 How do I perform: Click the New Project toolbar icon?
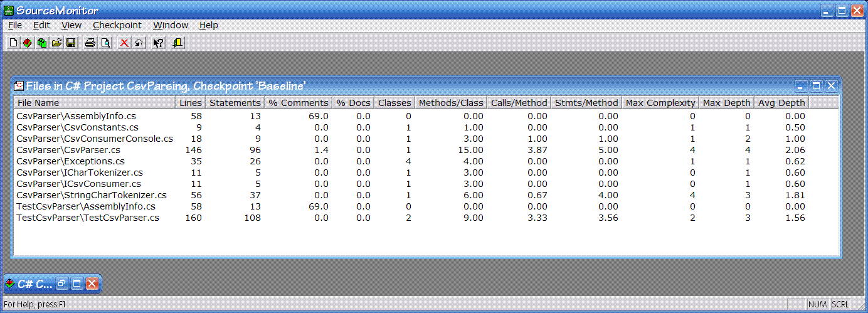coord(14,43)
